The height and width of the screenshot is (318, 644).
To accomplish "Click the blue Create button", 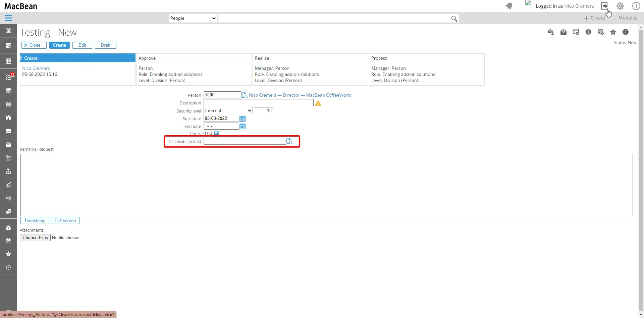I will click(59, 45).
